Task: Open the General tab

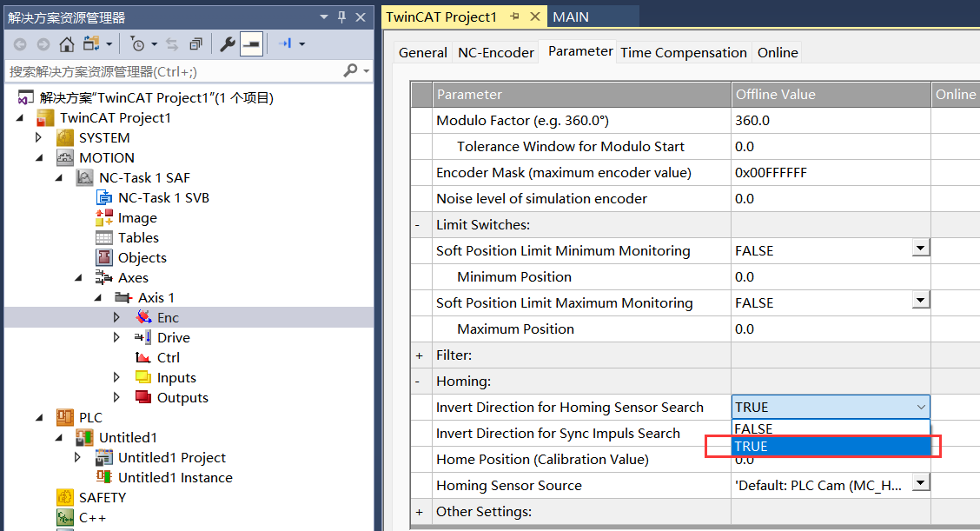Action: tap(423, 52)
